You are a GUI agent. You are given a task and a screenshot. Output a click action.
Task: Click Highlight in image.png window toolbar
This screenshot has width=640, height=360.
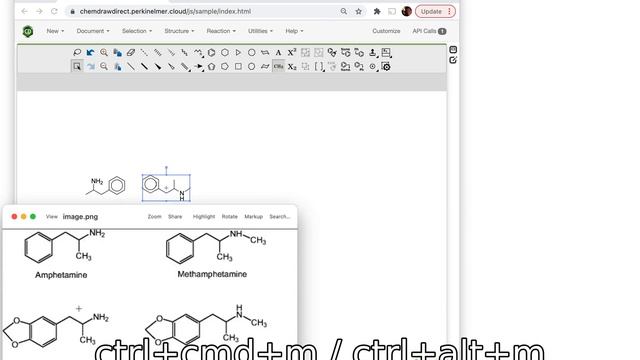[204, 217]
